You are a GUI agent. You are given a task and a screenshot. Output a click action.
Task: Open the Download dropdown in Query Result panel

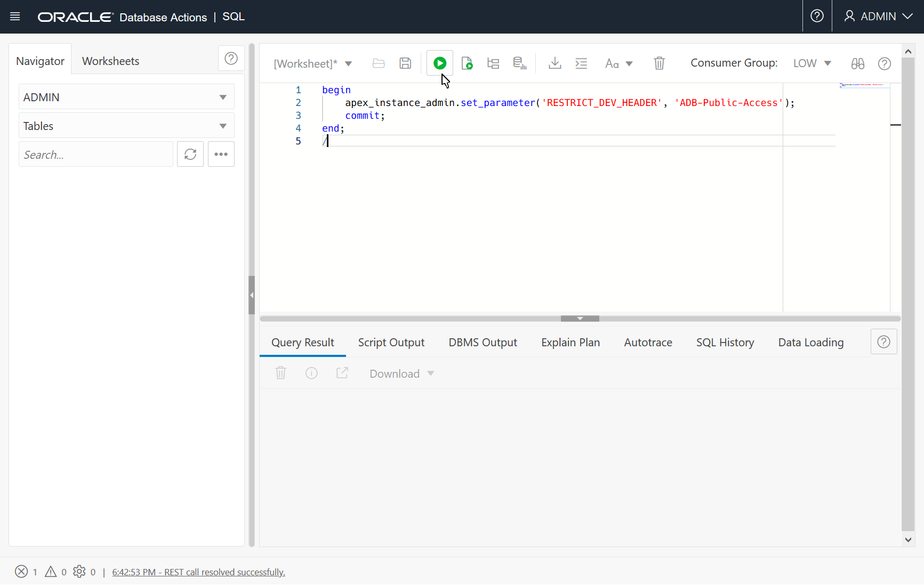(401, 373)
